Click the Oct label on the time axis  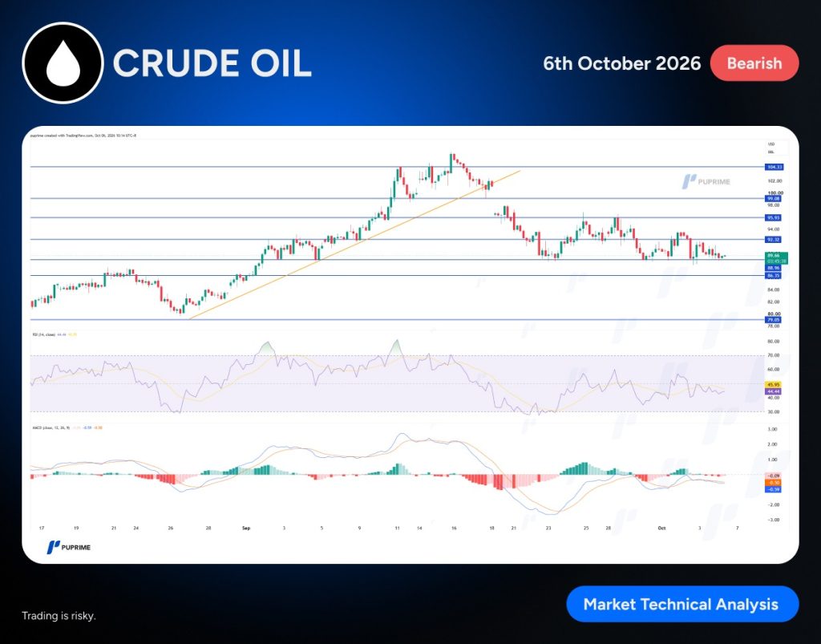661,529
